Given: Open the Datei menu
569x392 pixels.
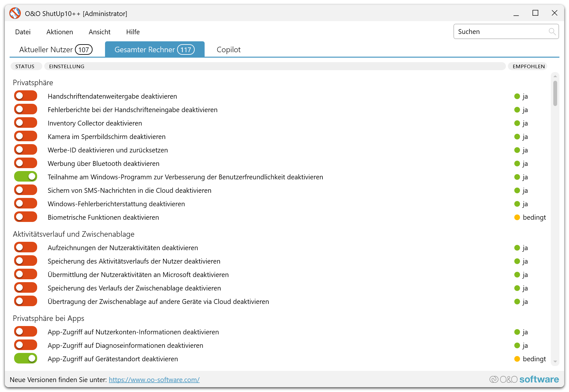Looking at the screenshot, I should (x=23, y=32).
